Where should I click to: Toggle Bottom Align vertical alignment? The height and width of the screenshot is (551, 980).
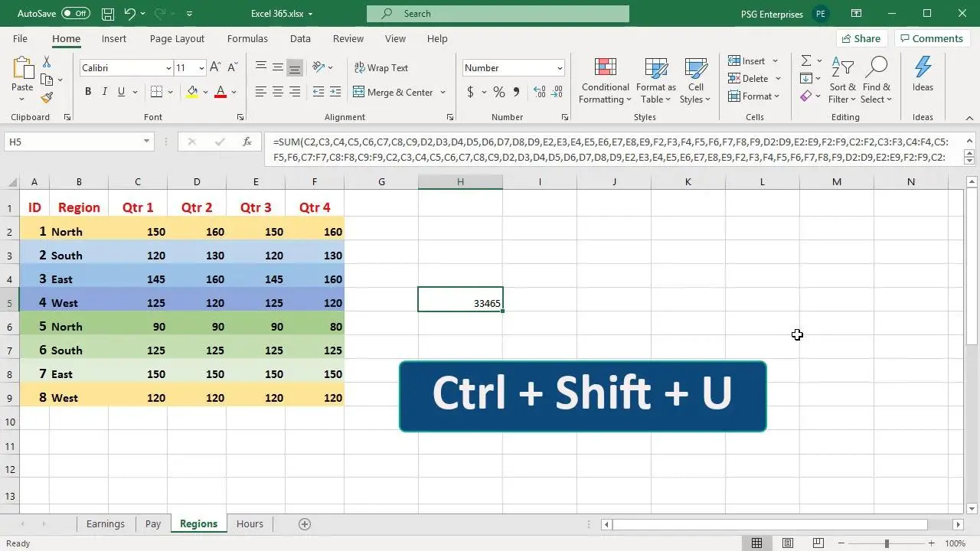(x=295, y=67)
